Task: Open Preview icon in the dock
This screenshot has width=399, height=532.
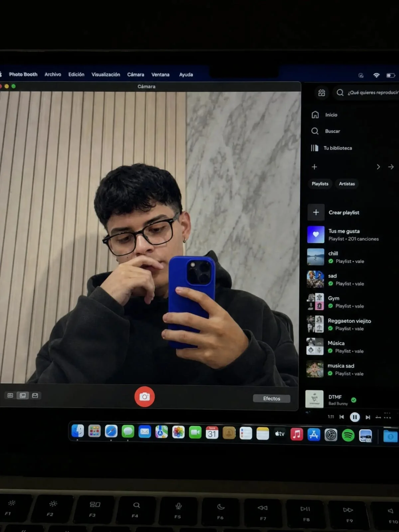Action: pyautogui.click(x=365, y=436)
